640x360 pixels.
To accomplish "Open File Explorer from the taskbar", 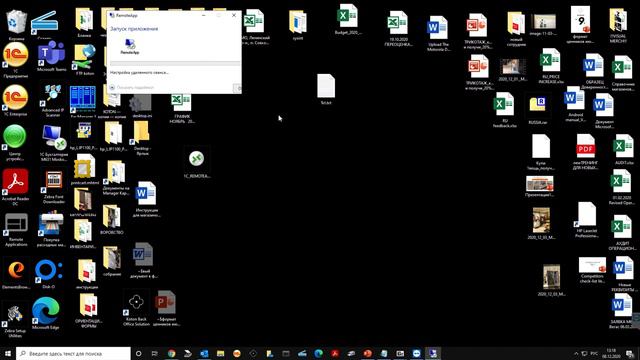I will tap(220, 353).
